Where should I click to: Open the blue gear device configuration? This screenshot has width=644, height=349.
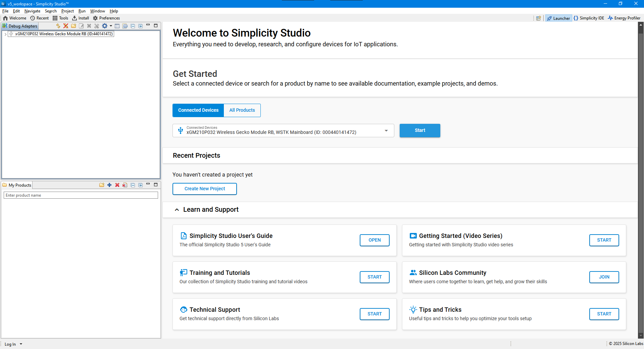[105, 26]
